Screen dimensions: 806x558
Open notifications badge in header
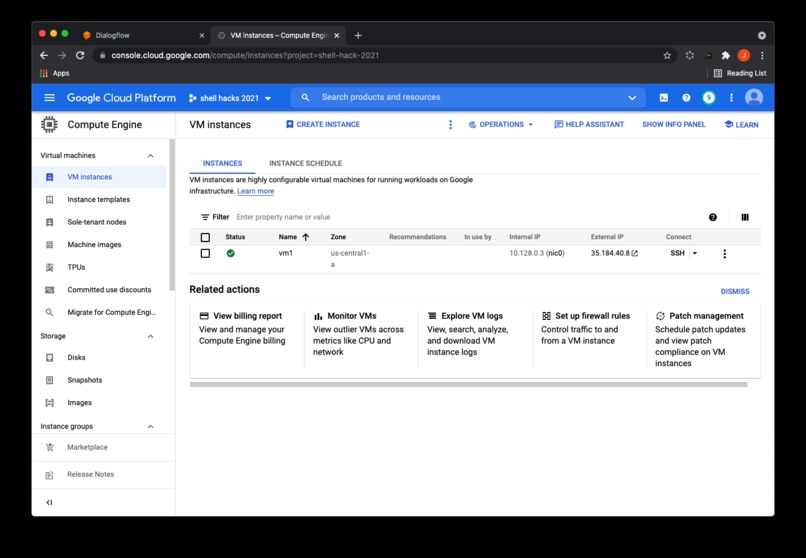(709, 98)
